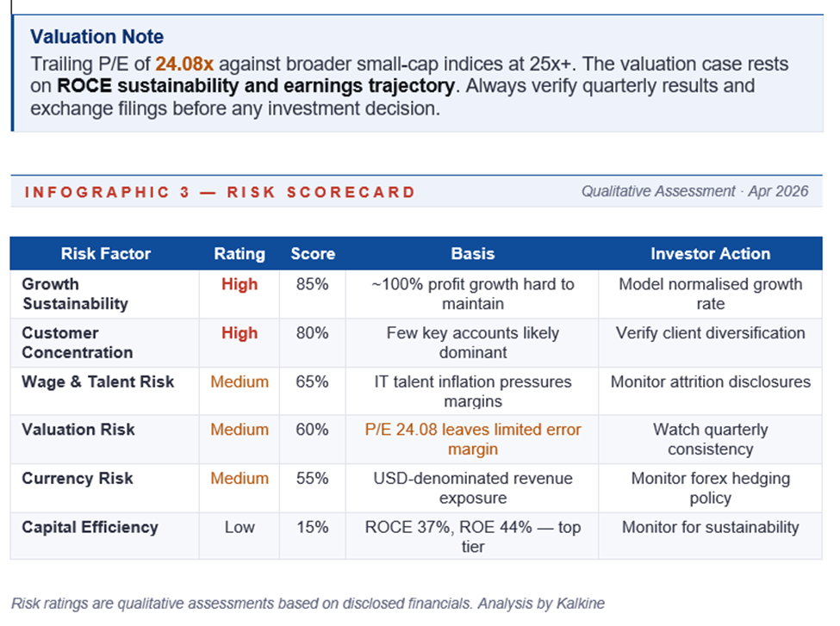Click the Customer Concentration row label
840x626 pixels.
point(78,343)
